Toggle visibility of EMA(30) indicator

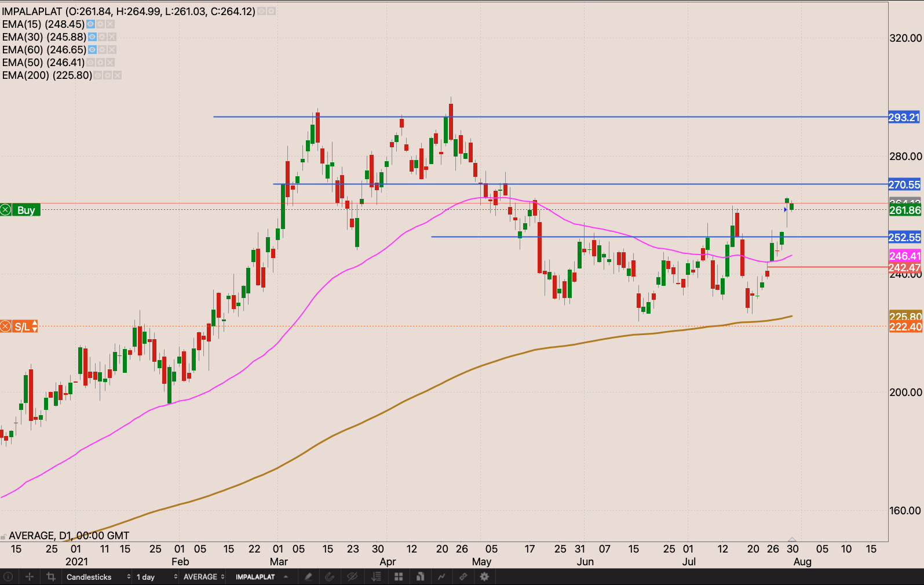pos(92,37)
